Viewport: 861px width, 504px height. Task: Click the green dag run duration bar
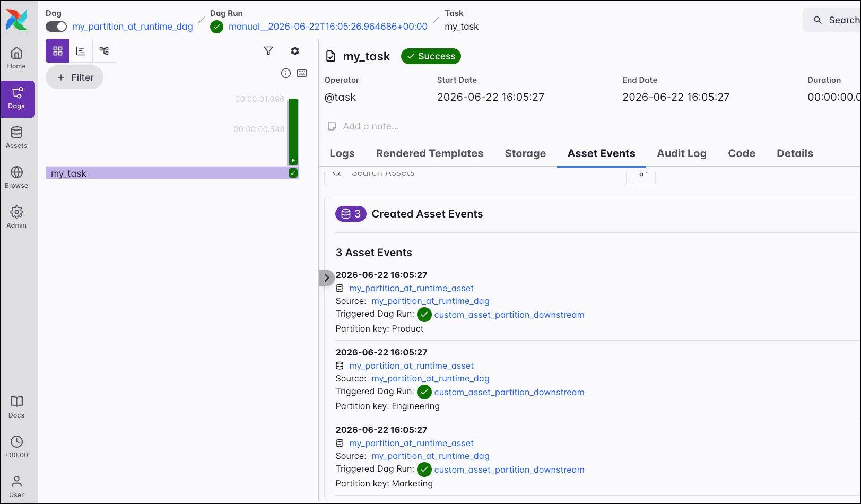click(x=293, y=132)
